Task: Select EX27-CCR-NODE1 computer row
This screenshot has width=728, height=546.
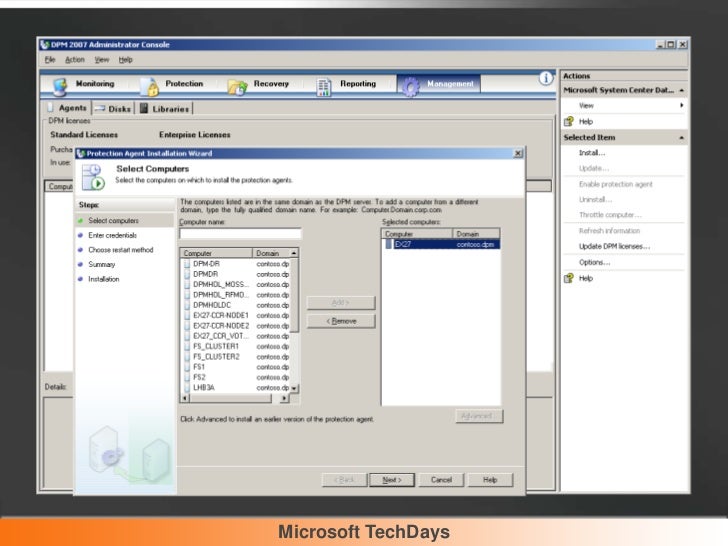Action: (236, 315)
